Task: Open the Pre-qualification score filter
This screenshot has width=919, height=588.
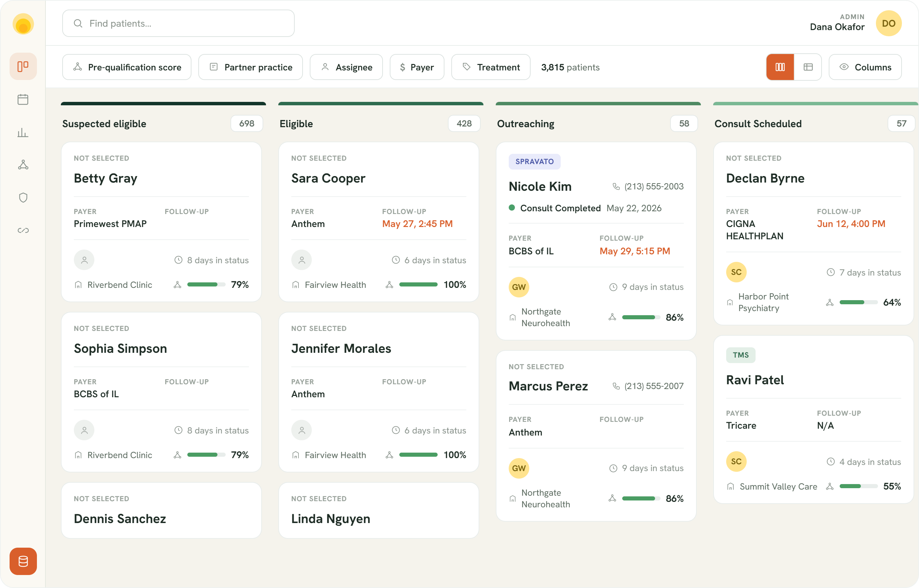Action: (x=127, y=67)
